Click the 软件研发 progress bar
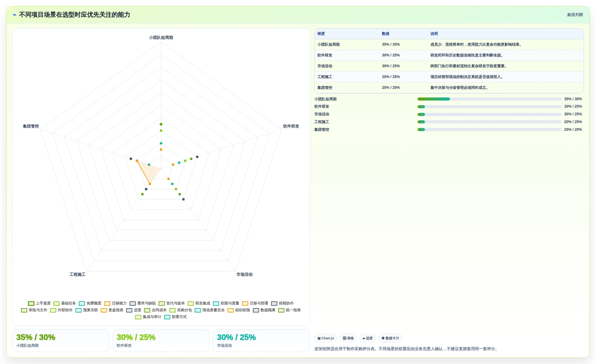The height and width of the screenshot is (364, 596). [489, 107]
